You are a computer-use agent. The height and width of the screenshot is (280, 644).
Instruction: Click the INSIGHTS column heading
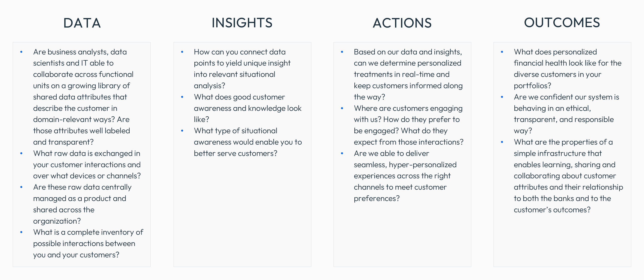click(x=242, y=23)
